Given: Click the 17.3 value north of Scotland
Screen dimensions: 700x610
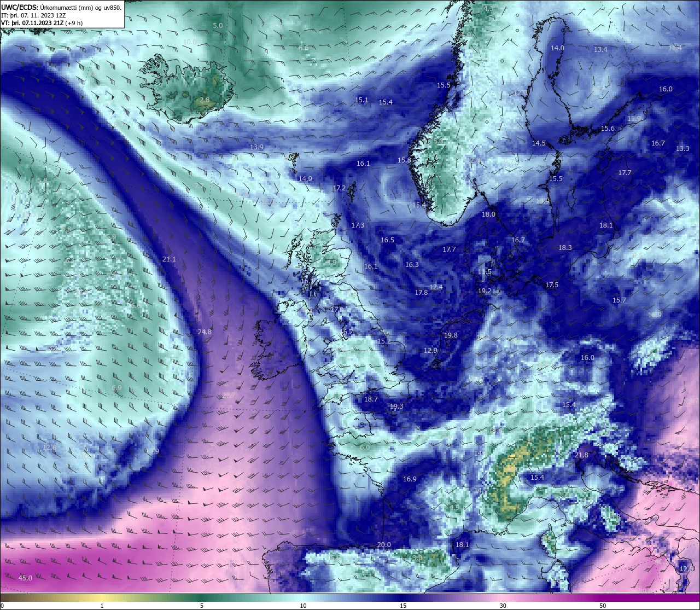Looking at the screenshot, I should [x=358, y=225].
